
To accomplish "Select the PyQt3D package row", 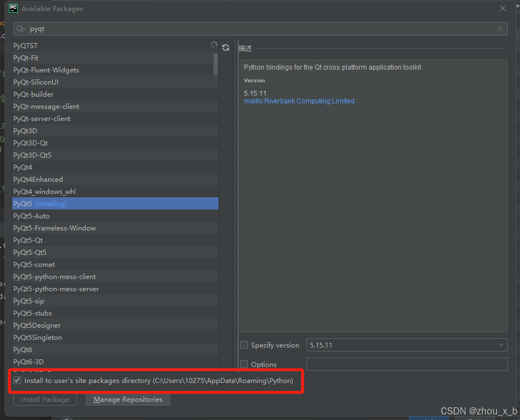I will tap(115, 131).
